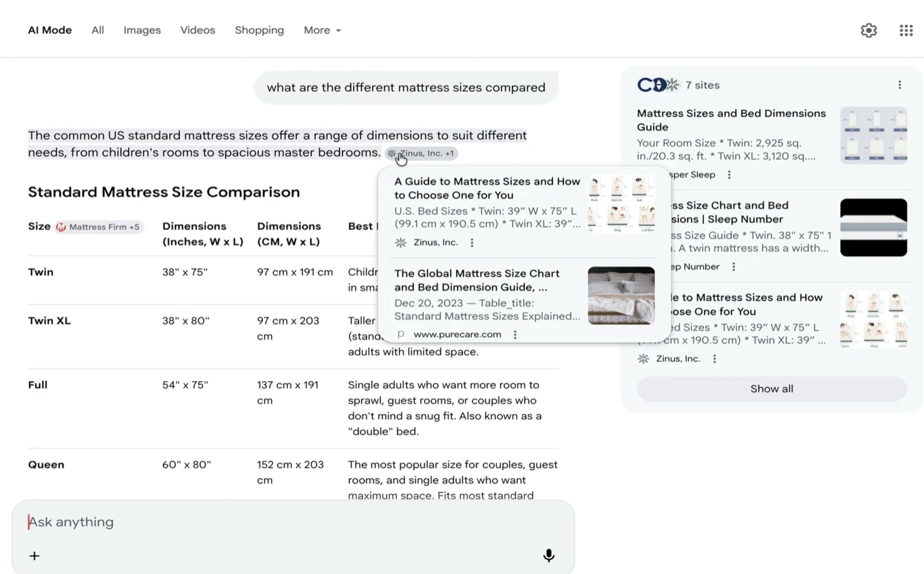Click the plus icon below Ask anything
924x574 pixels.
(34, 556)
